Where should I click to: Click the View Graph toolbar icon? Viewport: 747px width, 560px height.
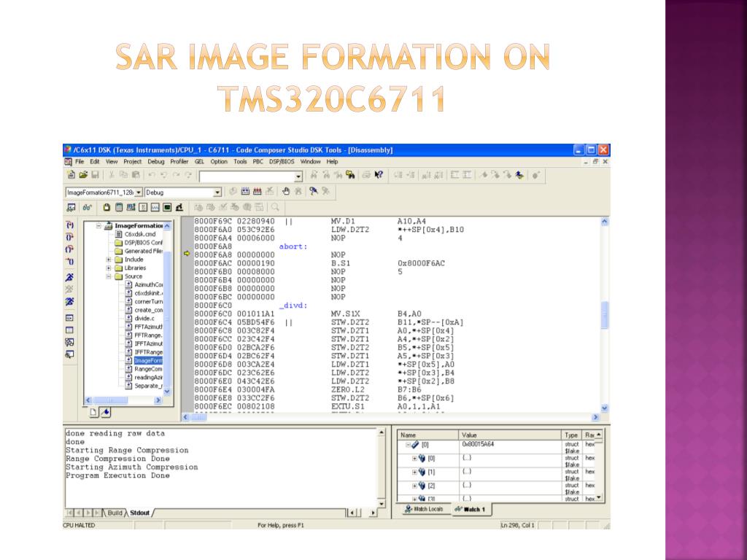[155, 207]
